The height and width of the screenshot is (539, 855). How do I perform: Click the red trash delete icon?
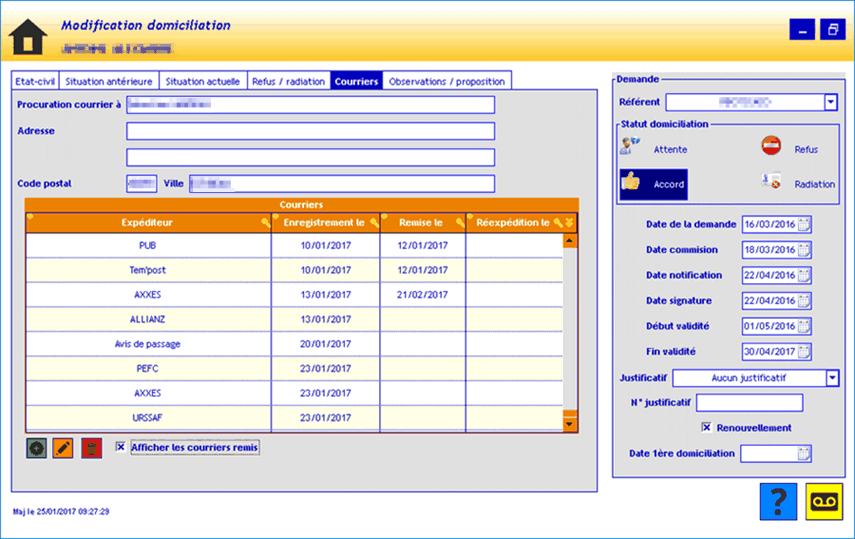coord(91,448)
